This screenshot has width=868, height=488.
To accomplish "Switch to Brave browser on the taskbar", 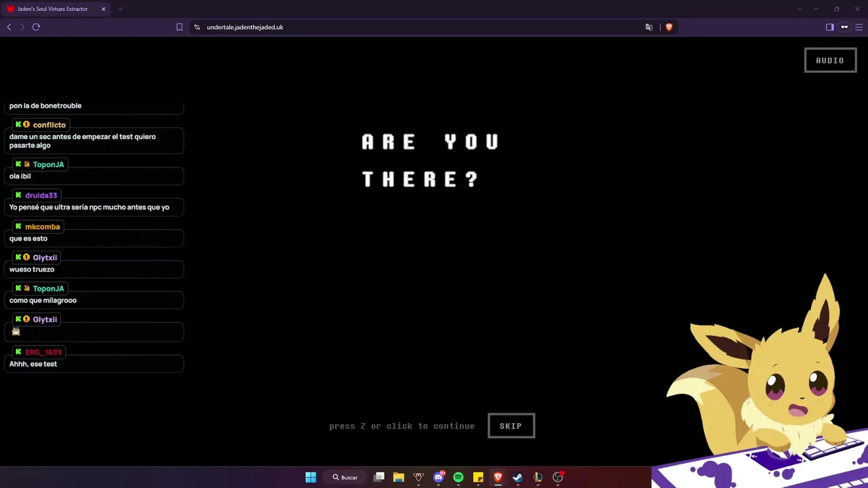I will point(498,477).
